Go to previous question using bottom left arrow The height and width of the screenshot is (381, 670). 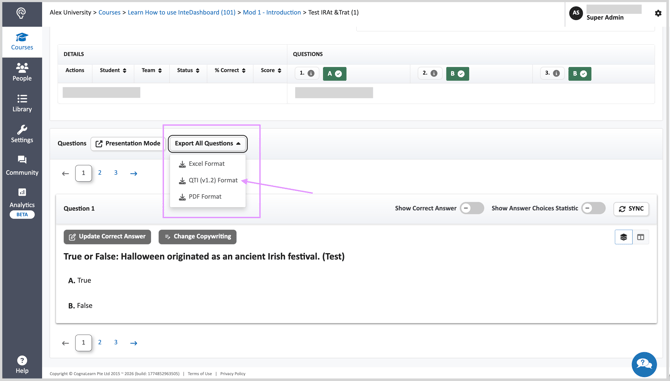pos(65,343)
